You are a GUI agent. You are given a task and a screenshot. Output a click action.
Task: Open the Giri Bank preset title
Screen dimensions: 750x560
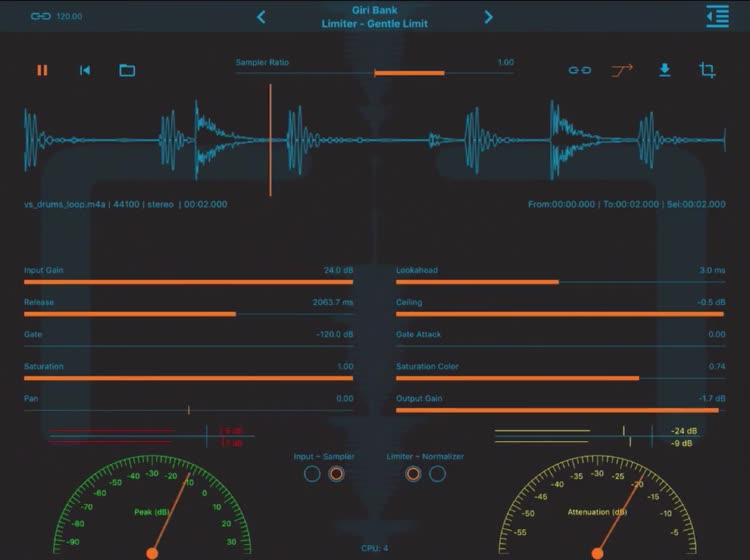pyautogui.click(x=375, y=10)
